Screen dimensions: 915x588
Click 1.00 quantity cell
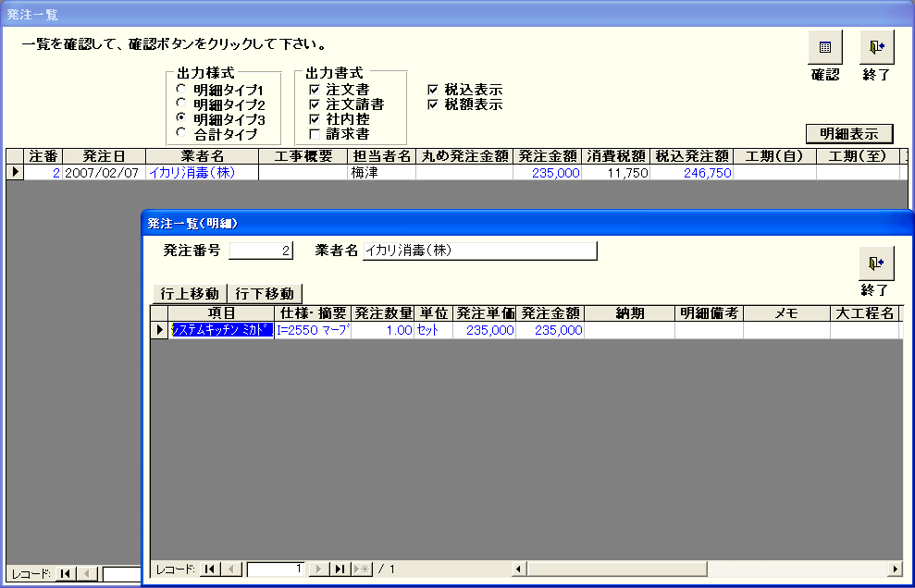pos(383,330)
